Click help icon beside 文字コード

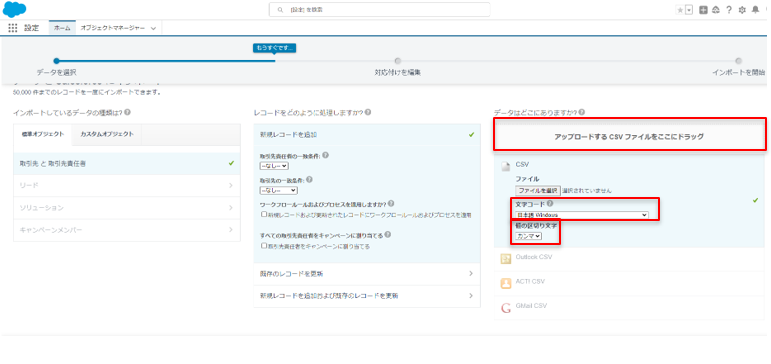click(x=550, y=203)
